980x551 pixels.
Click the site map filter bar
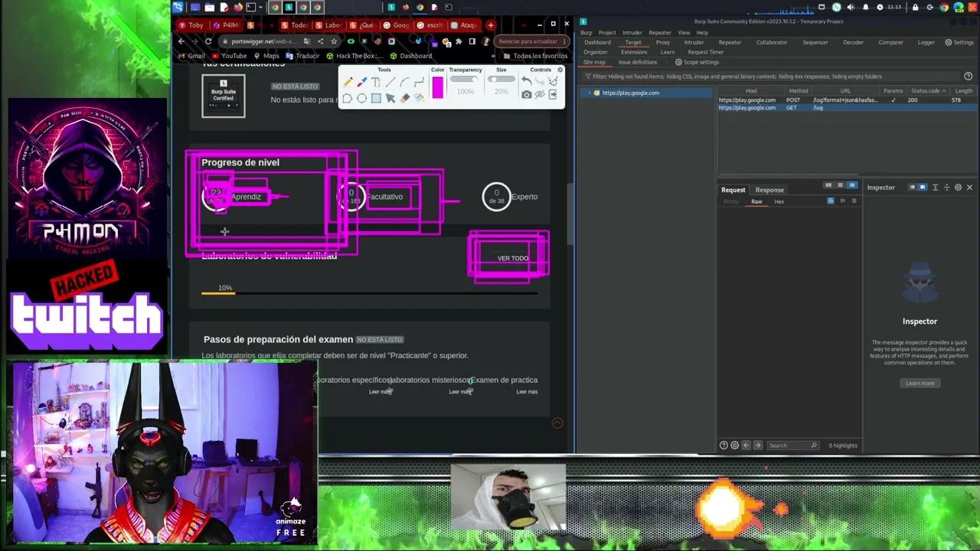coord(771,77)
